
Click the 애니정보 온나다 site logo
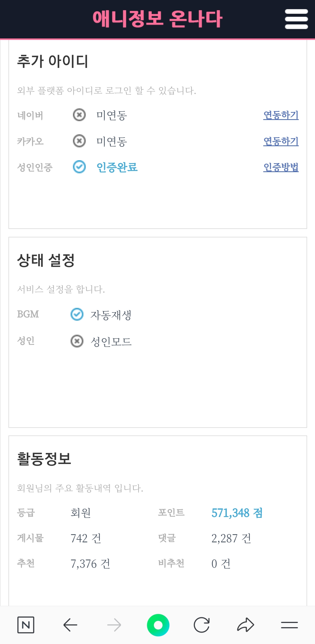point(157,19)
